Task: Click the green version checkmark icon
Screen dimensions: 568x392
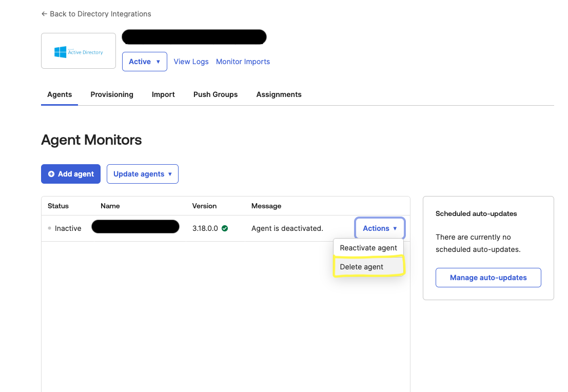Action: pos(225,228)
